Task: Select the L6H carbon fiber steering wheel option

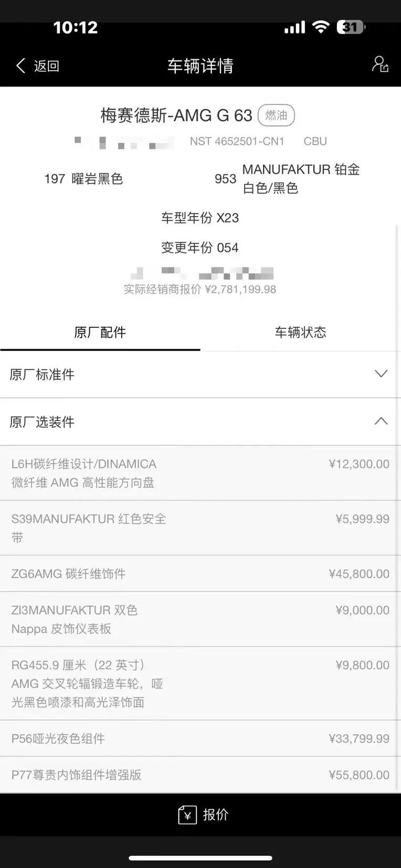Action: [x=199, y=473]
